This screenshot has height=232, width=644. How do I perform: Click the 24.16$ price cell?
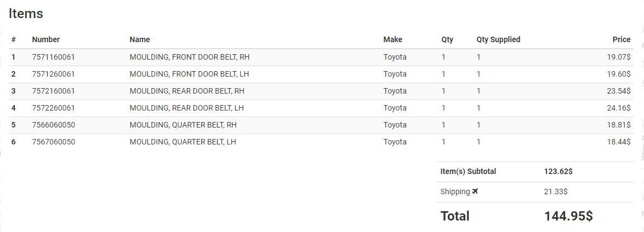pos(619,108)
